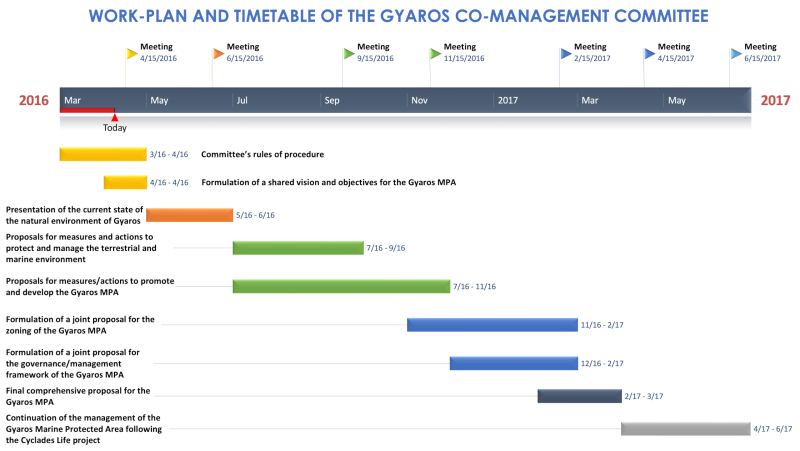The height and width of the screenshot is (451, 800).
Task: Click the 4/17 - 6/17 date range text
Action: click(773, 429)
